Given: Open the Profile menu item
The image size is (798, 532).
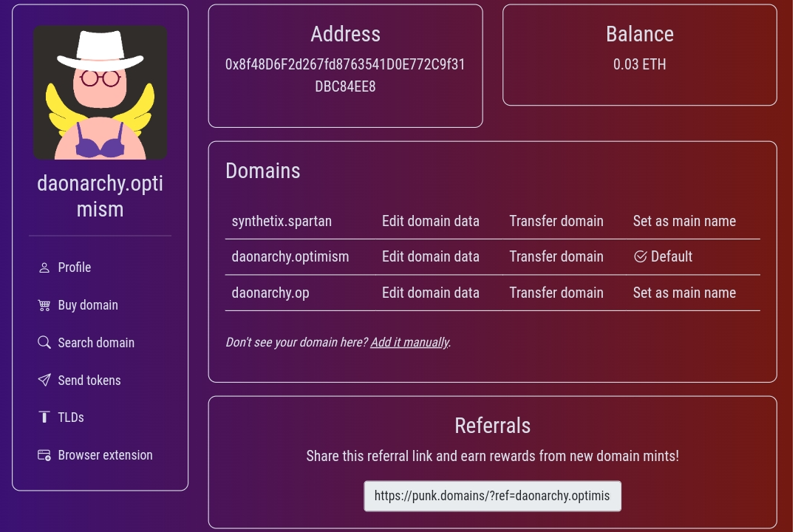Looking at the screenshot, I should pyautogui.click(x=75, y=267).
